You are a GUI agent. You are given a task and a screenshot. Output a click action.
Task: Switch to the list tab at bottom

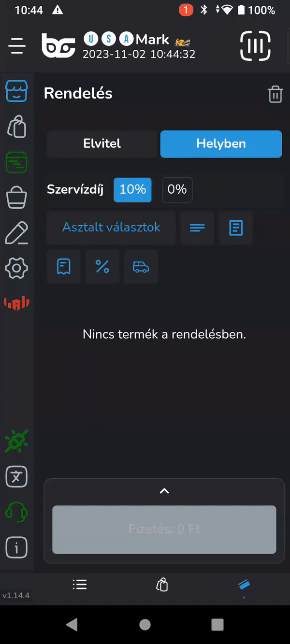80,585
